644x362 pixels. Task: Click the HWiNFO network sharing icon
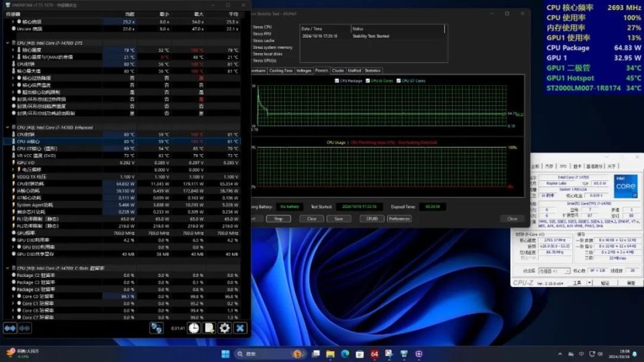click(156, 328)
